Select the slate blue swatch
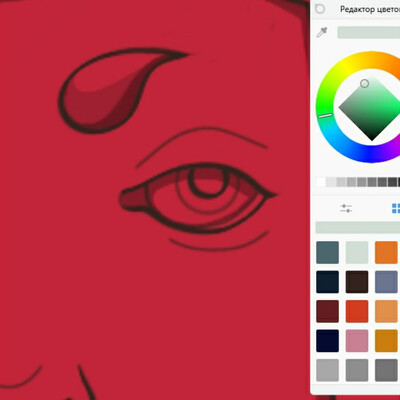The width and height of the screenshot is (400, 400). (x=386, y=282)
